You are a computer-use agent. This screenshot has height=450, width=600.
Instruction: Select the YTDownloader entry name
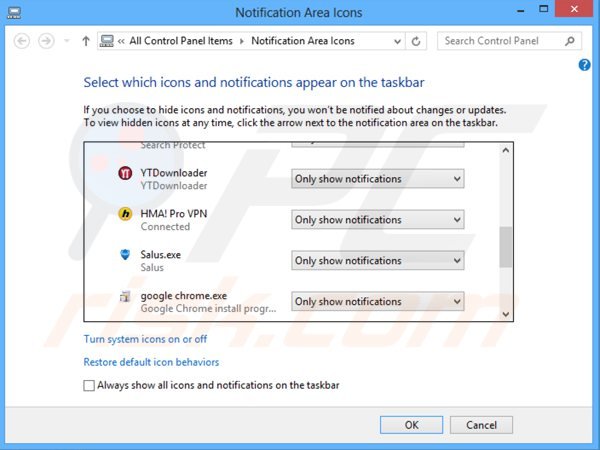point(174,173)
